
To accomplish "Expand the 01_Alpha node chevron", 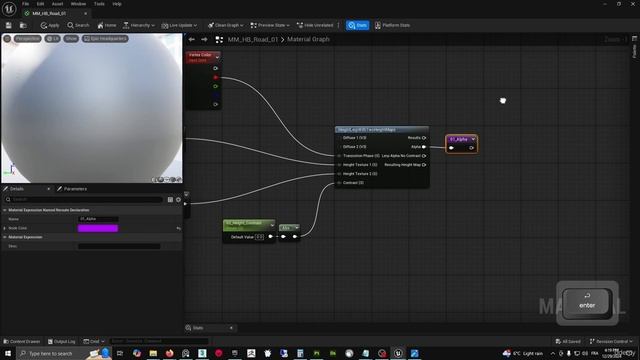I will point(473,140).
